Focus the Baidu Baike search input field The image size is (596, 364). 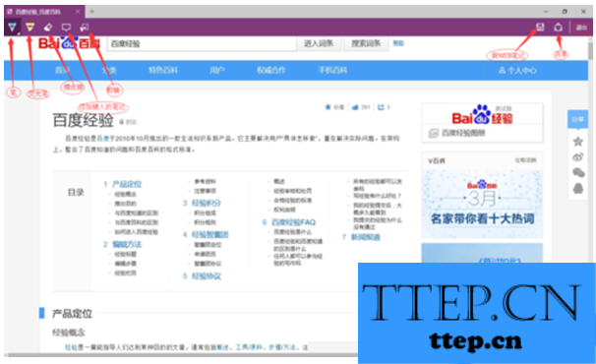click(202, 43)
